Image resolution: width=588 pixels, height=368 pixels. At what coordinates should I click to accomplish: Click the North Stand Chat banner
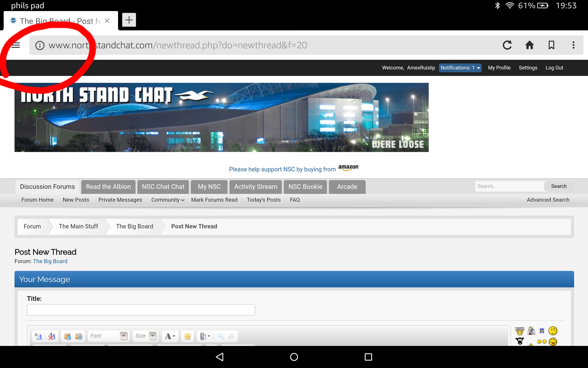(221, 117)
